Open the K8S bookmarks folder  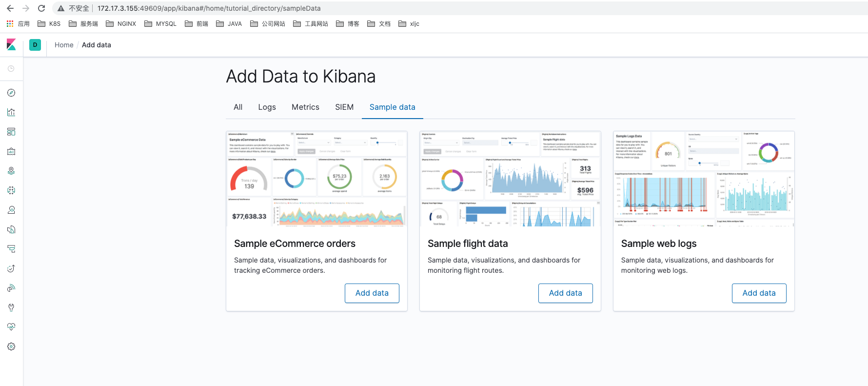49,24
